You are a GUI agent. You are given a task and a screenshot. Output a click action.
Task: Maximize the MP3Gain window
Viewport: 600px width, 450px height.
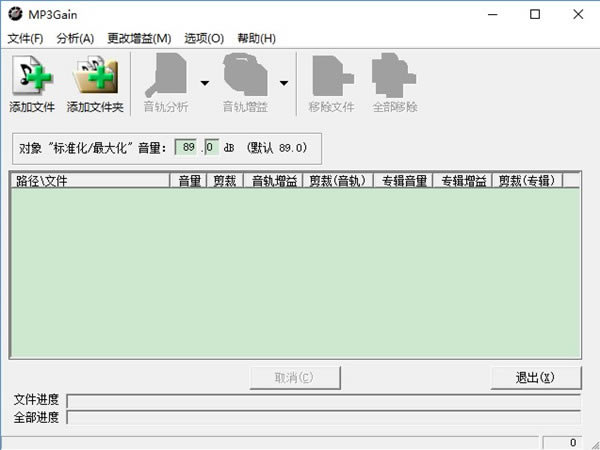pos(535,15)
